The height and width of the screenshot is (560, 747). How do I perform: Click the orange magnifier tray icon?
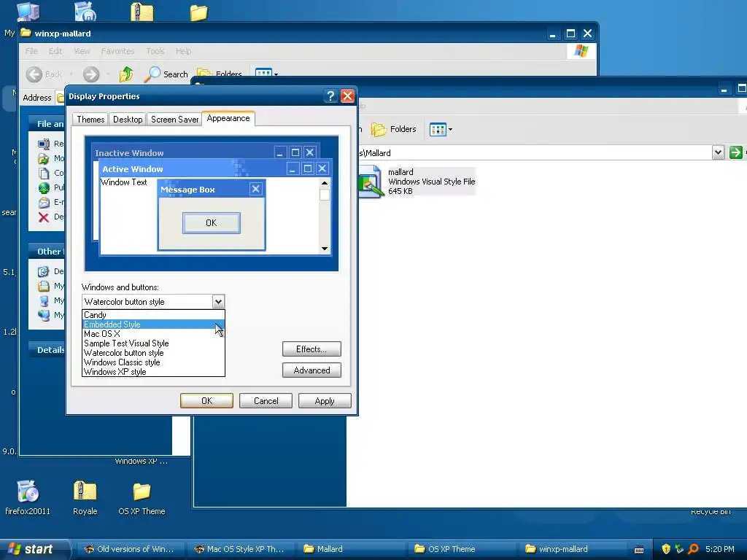[694, 549]
